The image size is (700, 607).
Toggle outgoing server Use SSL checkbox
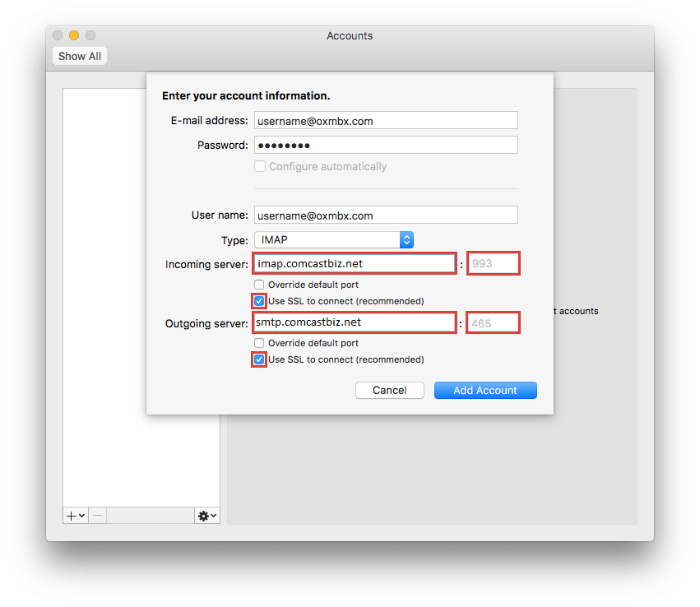[260, 359]
